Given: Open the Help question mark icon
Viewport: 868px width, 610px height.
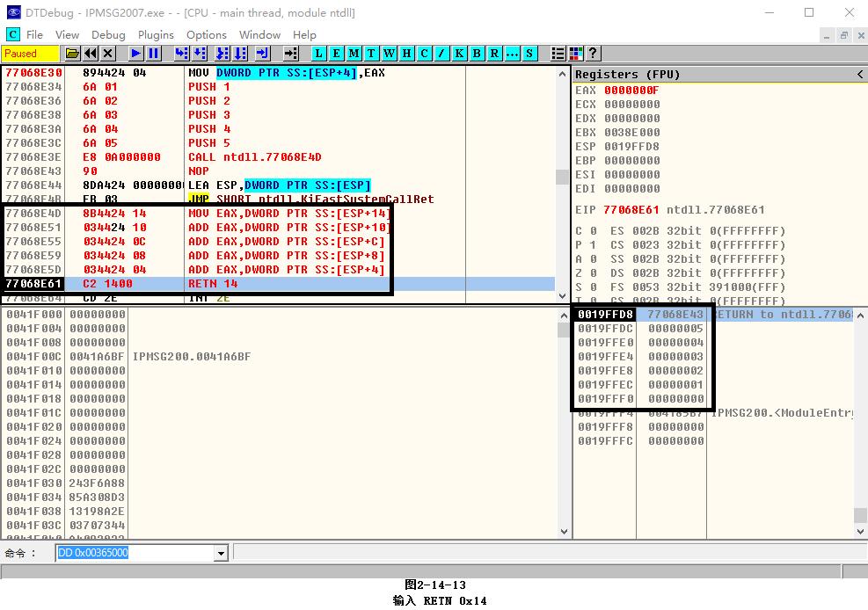Looking at the screenshot, I should coord(594,54).
